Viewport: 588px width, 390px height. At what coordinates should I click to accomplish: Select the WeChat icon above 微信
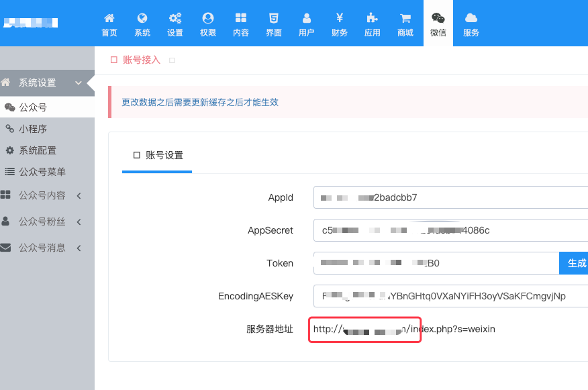438,17
